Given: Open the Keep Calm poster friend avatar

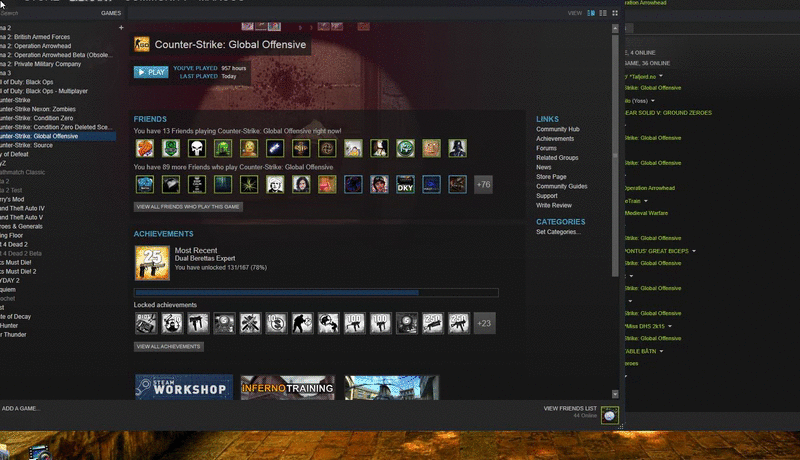Looking at the screenshot, I should click(197, 185).
